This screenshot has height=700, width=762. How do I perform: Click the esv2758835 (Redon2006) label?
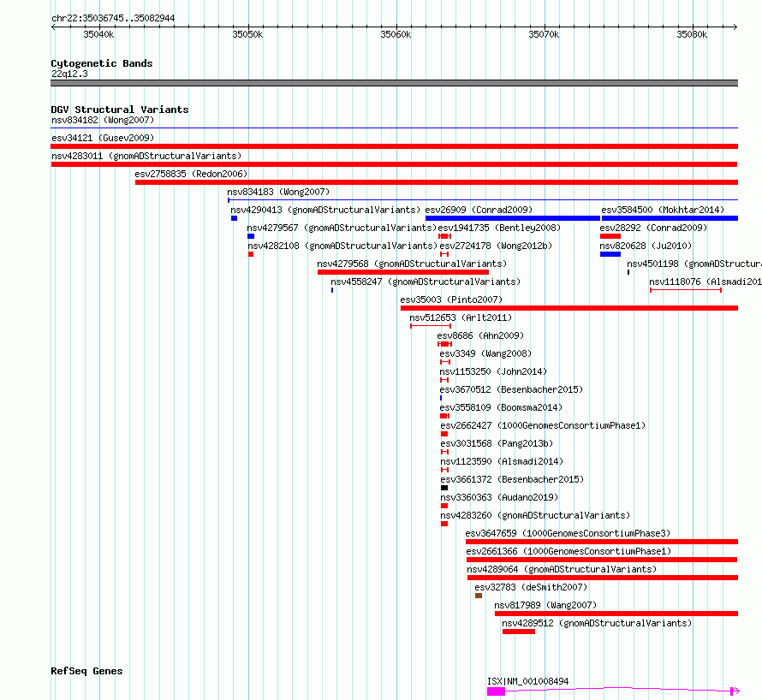tap(191, 174)
